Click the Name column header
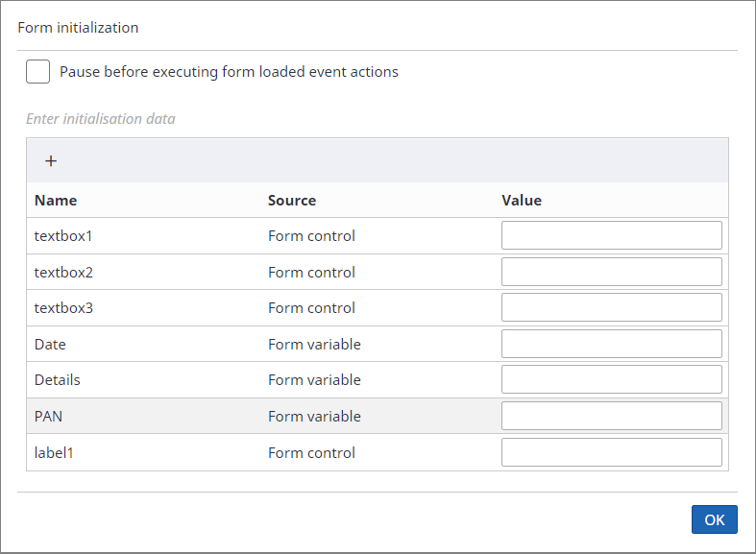The width and height of the screenshot is (756, 554). click(56, 201)
